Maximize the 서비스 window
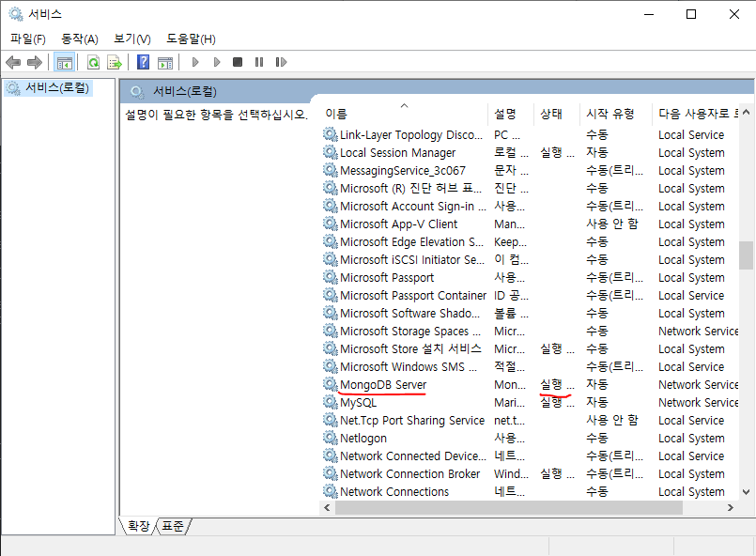Viewport: 756px width, 556px height. point(691,14)
